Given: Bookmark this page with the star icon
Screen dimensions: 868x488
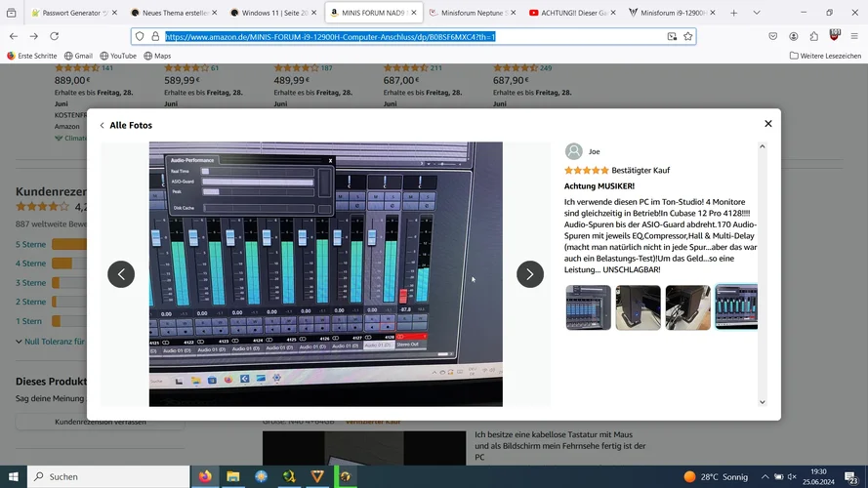Looking at the screenshot, I should pos(688,36).
